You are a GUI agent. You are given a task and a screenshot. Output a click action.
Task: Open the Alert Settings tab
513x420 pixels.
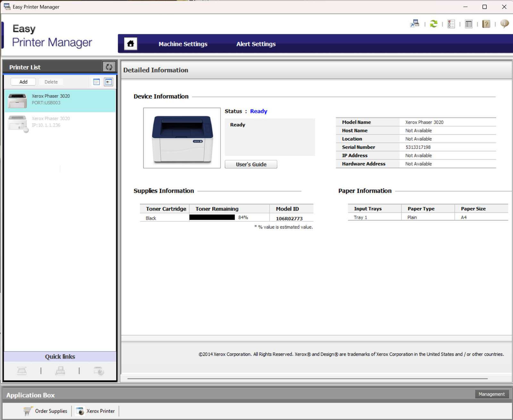click(256, 44)
